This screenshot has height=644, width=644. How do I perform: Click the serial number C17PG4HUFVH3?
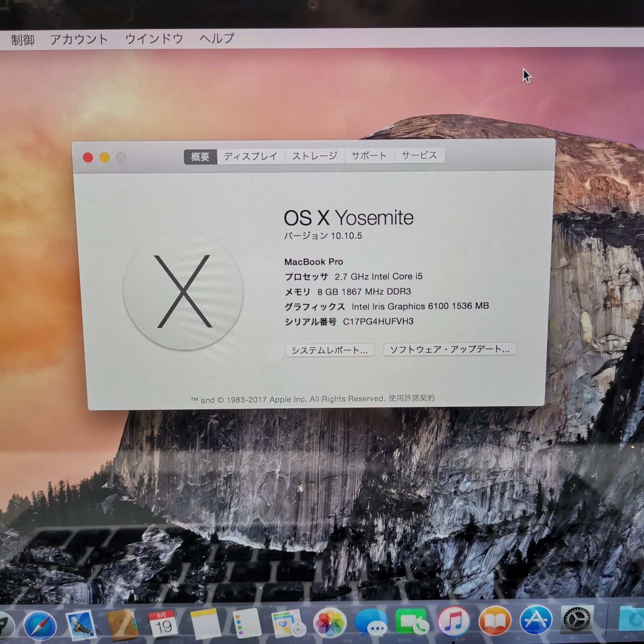coord(378,321)
